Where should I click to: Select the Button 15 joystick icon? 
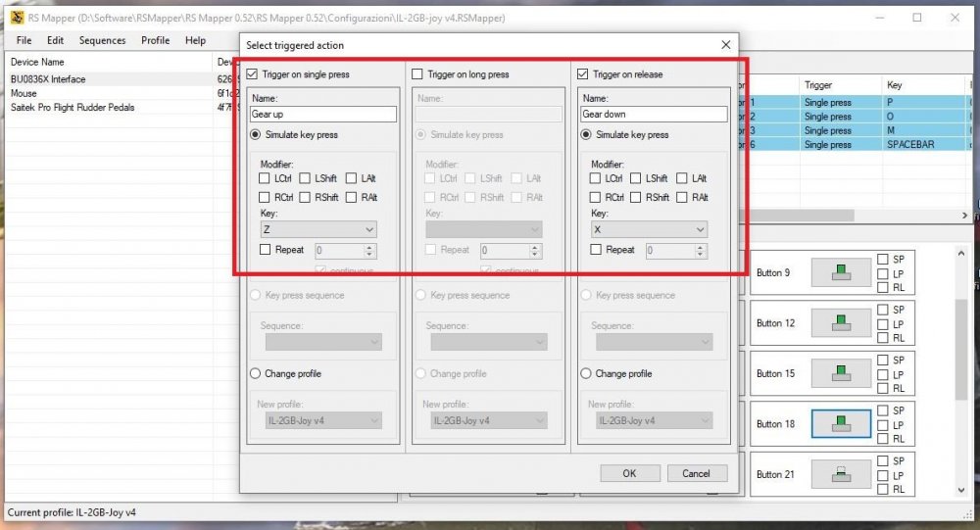pos(841,374)
